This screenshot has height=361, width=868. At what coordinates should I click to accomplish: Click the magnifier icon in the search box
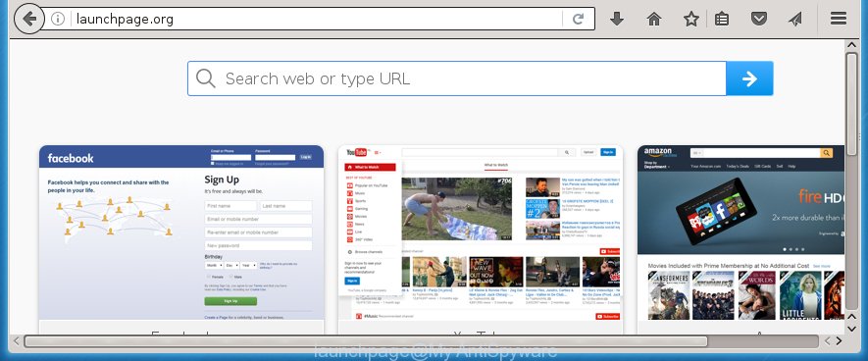205,78
